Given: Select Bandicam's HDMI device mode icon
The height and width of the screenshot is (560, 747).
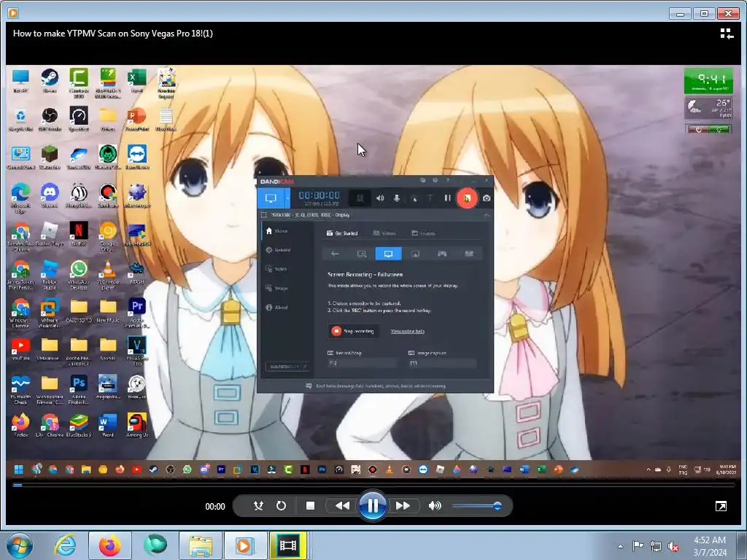Looking at the screenshot, I should click(469, 254).
